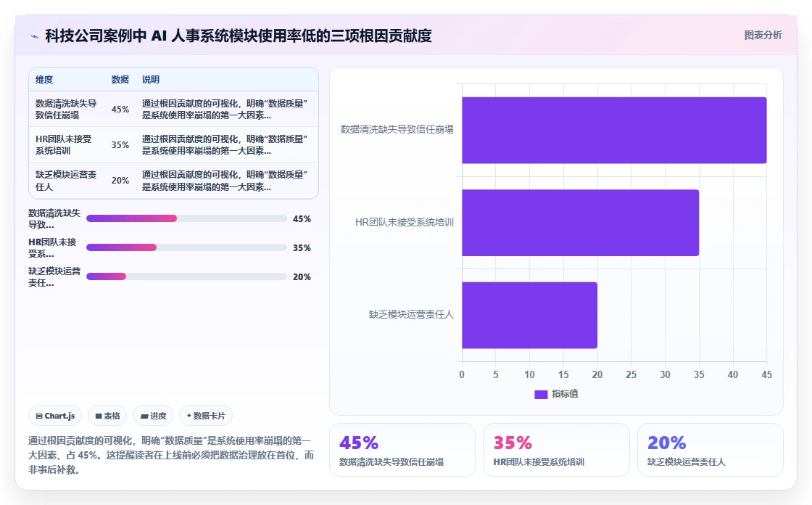Select table cell 缺乏模块运营责任人
The width and height of the screenshot is (812, 505).
tap(66, 181)
